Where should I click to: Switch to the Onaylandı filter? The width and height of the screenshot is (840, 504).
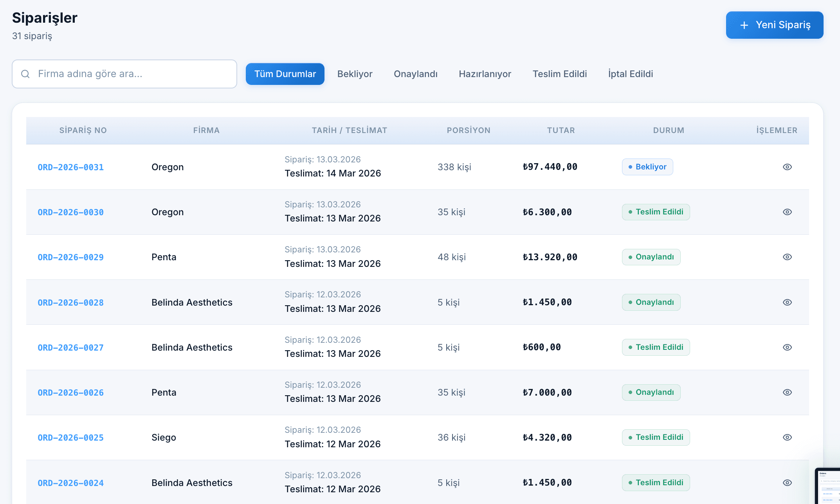pyautogui.click(x=415, y=74)
